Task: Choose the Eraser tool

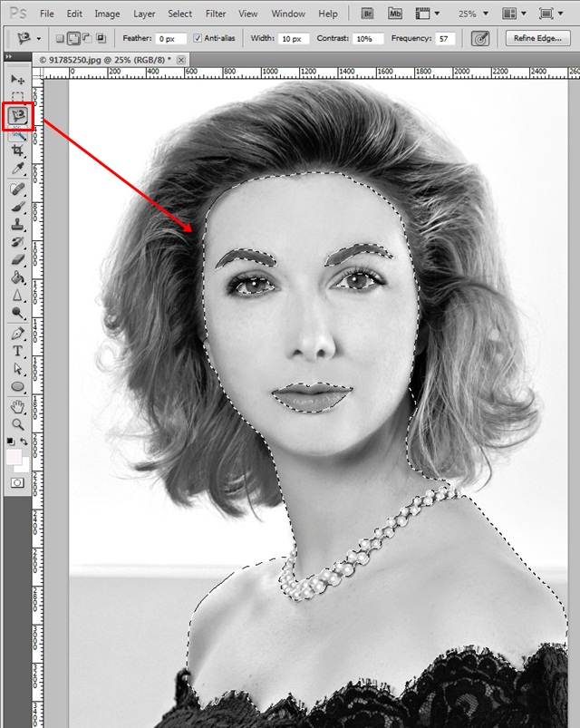Action: pyautogui.click(x=18, y=260)
